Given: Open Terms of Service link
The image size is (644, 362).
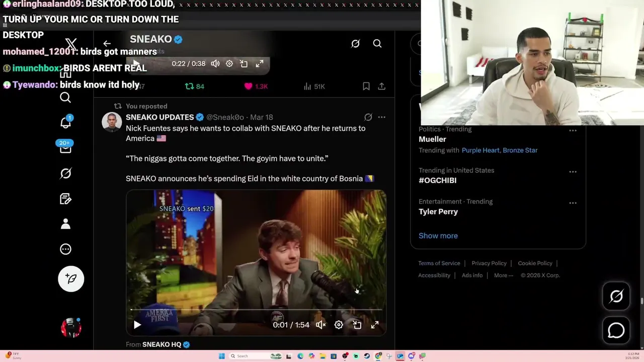Looking at the screenshot, I should (439, 263).
